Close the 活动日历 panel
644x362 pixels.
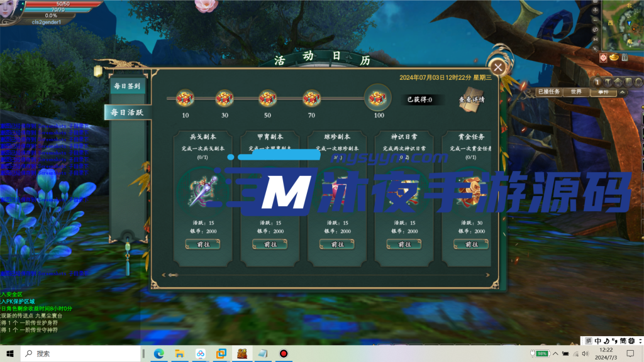[498, 67]
